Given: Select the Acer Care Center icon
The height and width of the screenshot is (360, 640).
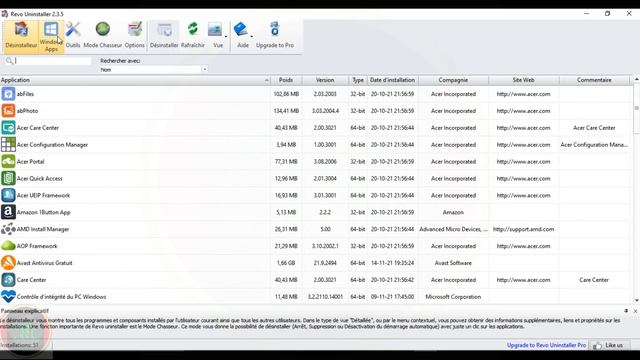Looking at the screenshot, I should pos(8,128).
